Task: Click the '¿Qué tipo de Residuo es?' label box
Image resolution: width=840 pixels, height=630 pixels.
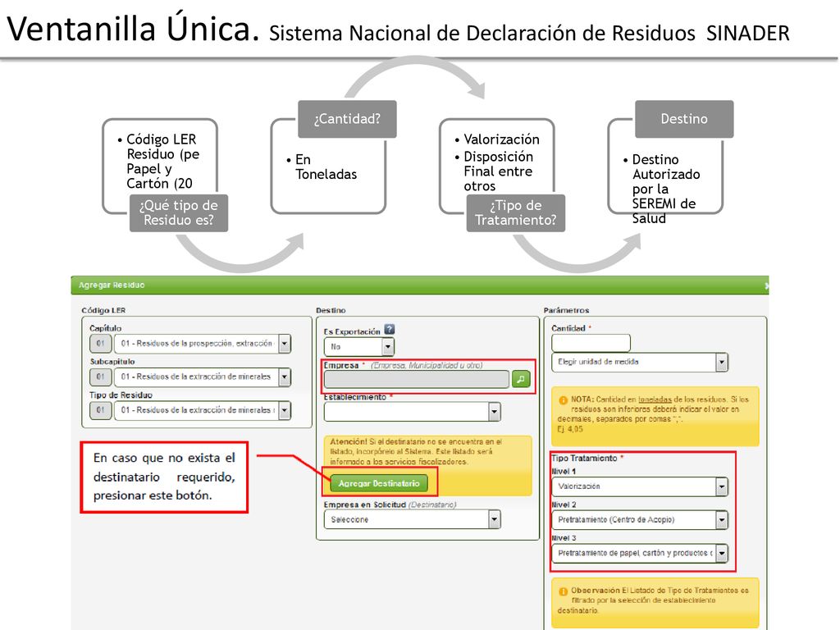Action: coord(178,212)
